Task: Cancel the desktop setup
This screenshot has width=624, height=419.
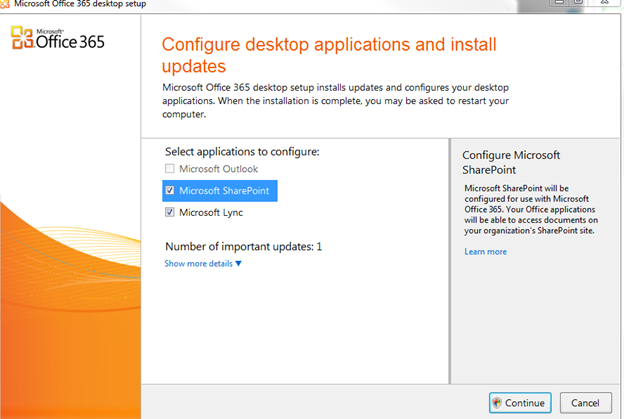Action: pos(585,403)
